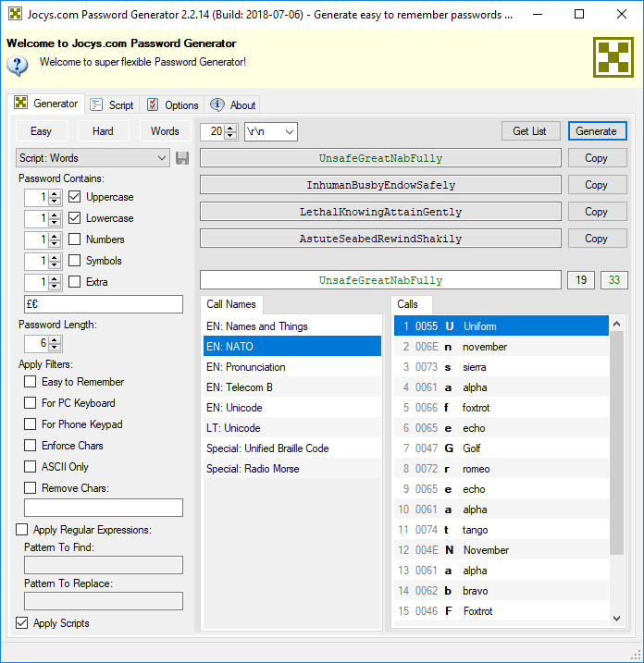Uncheck the Lowercase checkbox
Image resolution: width=644 pixels, height=663 pixels.
click(x=74, y=217)
